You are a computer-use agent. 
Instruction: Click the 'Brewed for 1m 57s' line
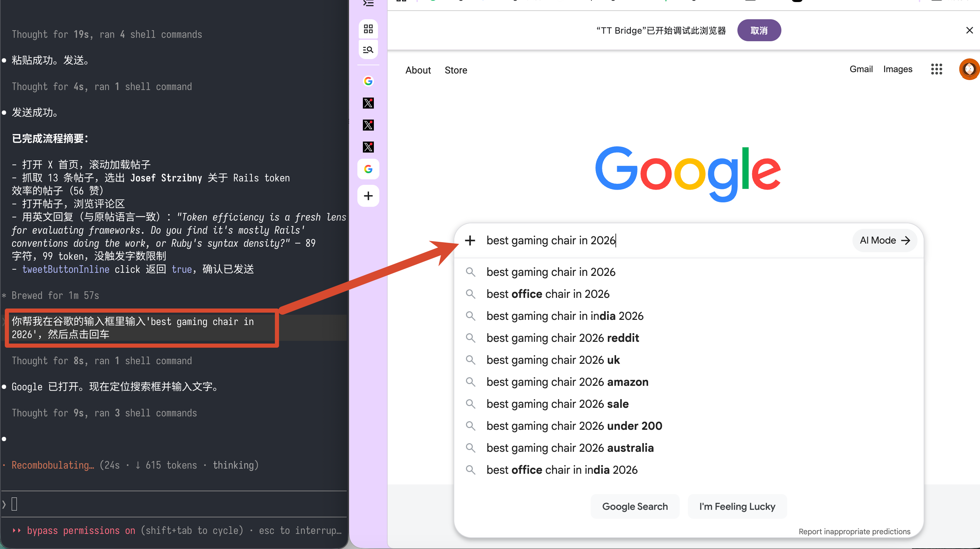pyautogui.click(x=55, y=295)
